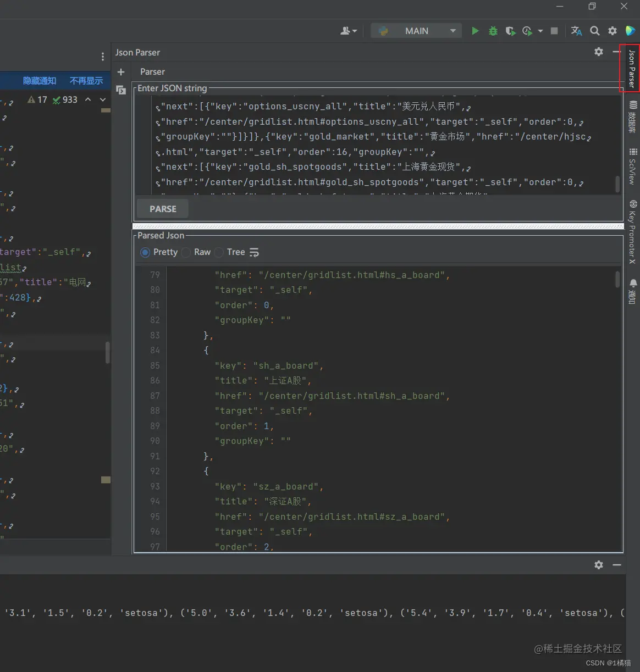Open the Notifications bell in the right sidebar
This screenshot has height=672, width=640.
coord(633,291)
